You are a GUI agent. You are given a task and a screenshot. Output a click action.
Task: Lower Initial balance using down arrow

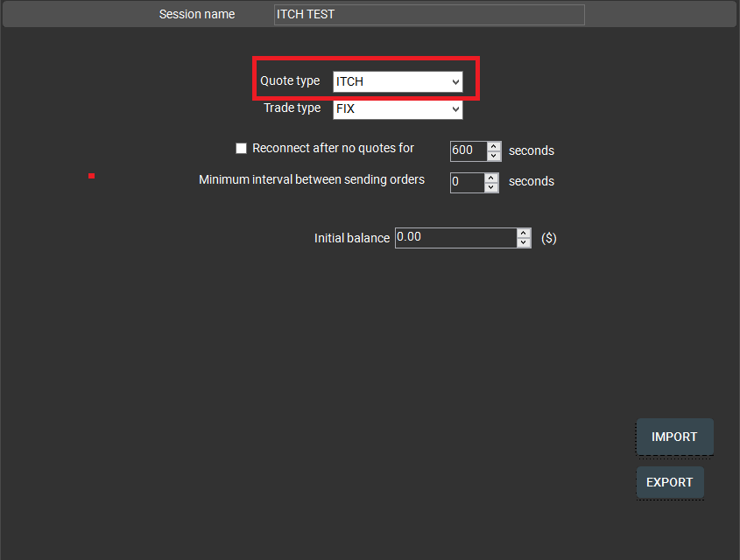coord(524,243)
